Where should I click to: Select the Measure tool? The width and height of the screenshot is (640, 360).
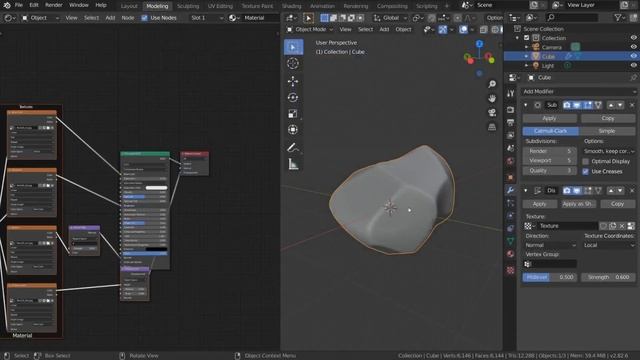tap(293, 164)
